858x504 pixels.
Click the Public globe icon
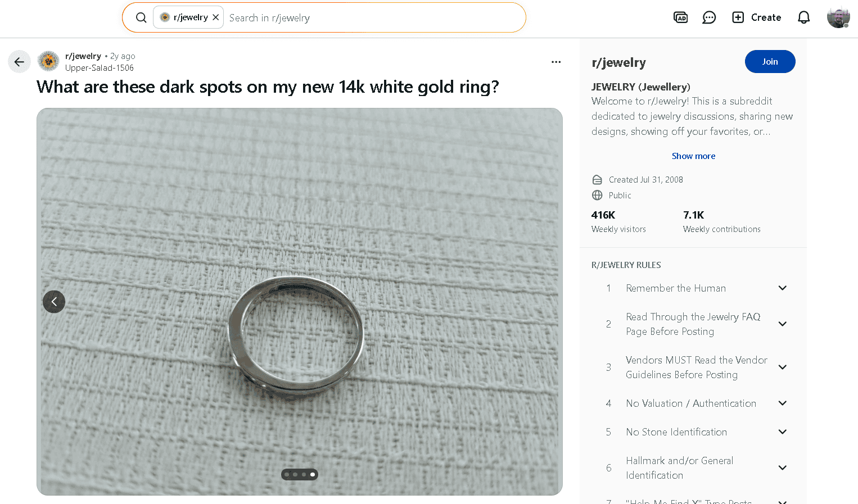(x=597, y=195)
